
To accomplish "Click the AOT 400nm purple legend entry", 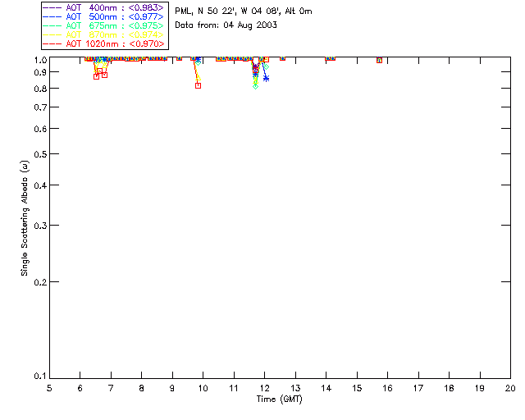I will click(103, 7).
